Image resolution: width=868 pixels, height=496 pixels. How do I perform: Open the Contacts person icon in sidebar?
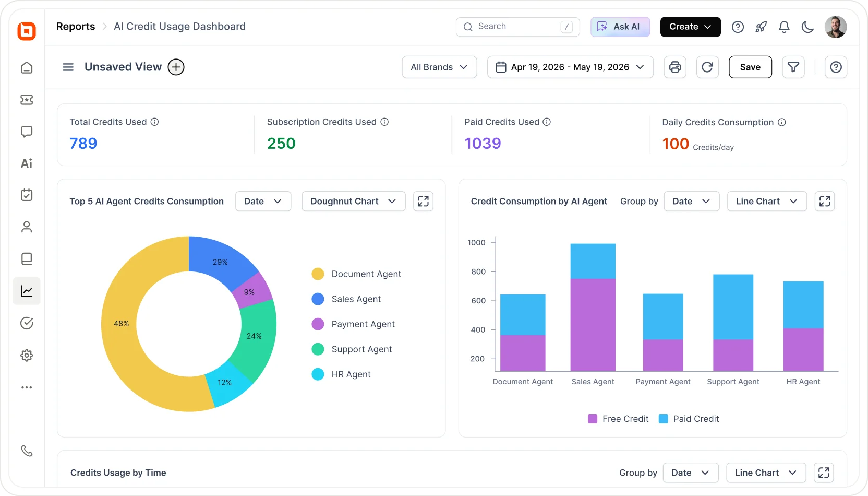[27, 227]
